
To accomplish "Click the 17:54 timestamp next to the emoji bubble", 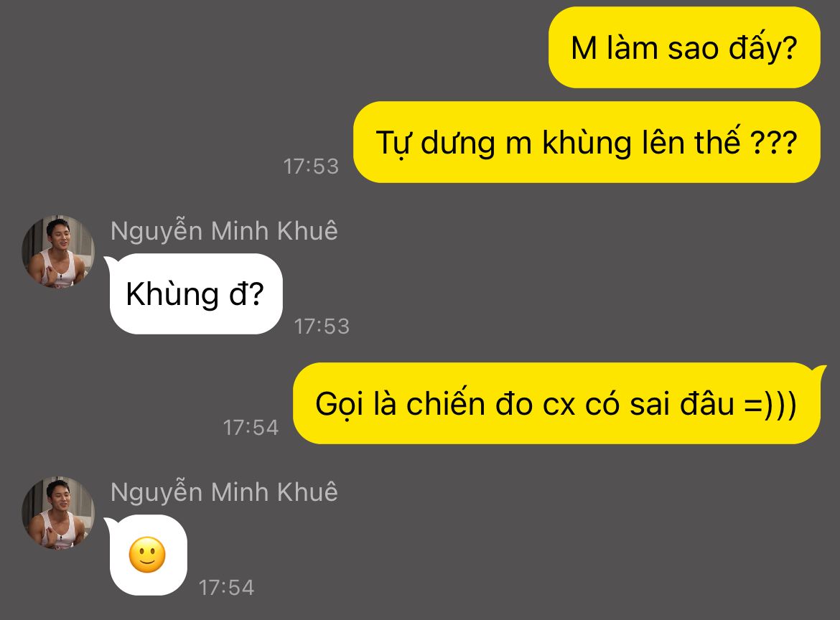I will click(226, 588).
